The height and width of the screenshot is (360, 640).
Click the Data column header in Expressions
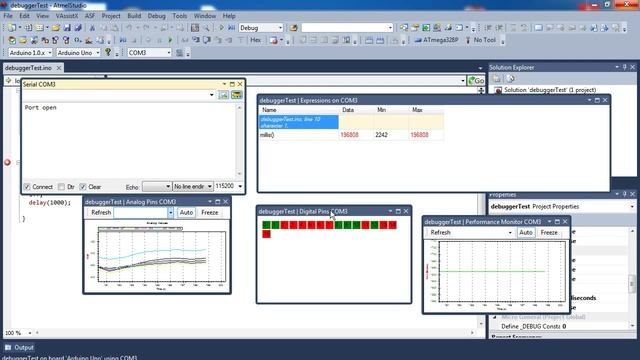(348, 110)
